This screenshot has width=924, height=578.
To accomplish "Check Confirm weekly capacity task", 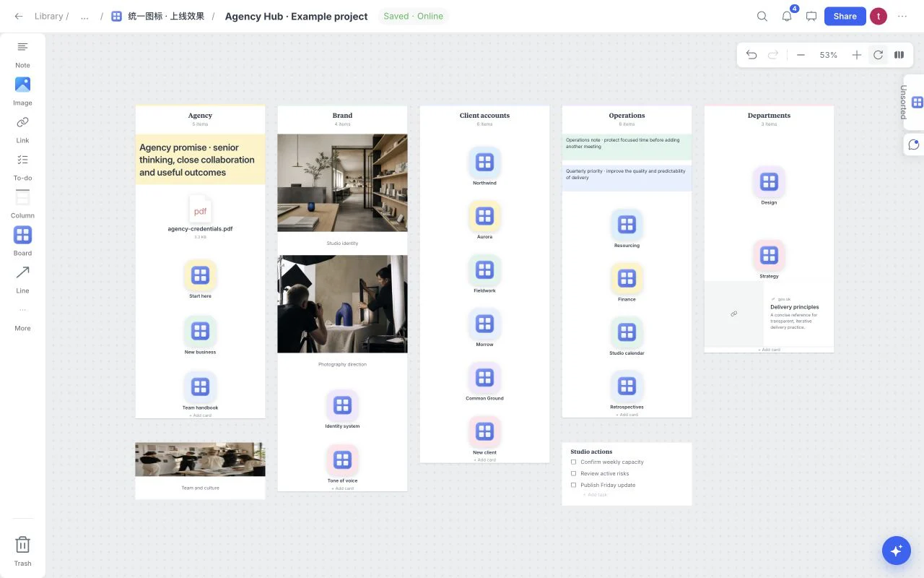I will 574,462.
